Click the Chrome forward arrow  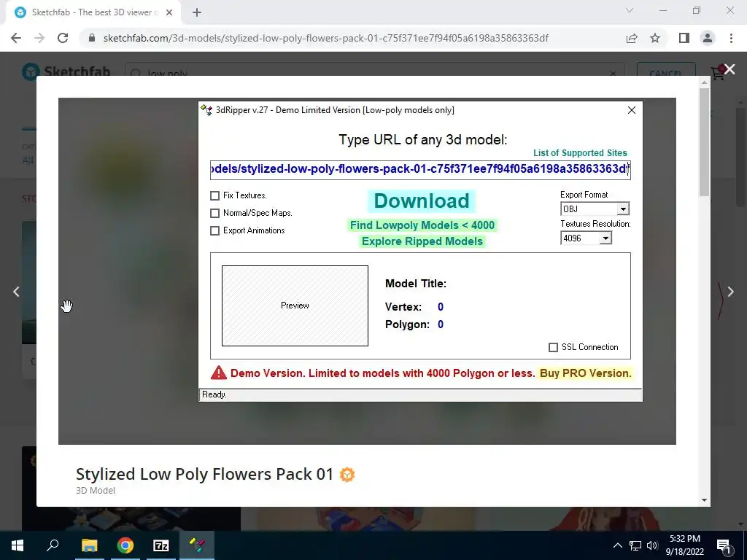tap(39, 38)
